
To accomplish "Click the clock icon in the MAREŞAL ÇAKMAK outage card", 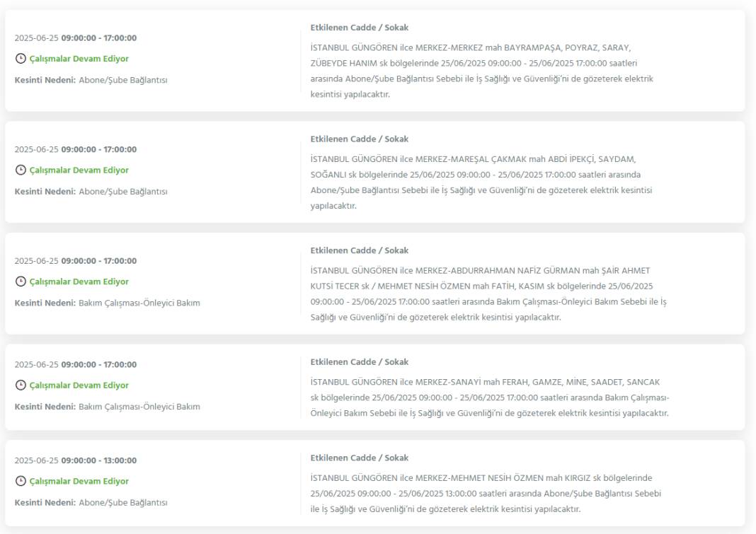I will coord(21,170).
